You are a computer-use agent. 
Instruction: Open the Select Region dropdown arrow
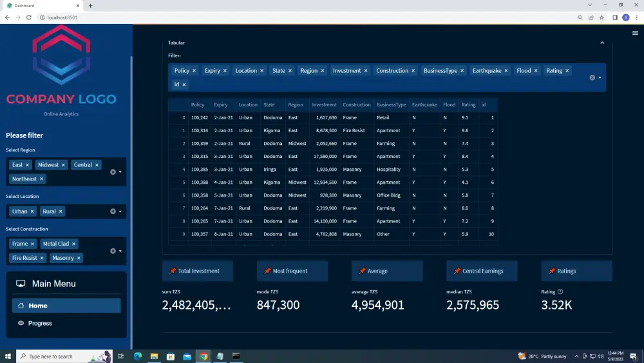120,172
